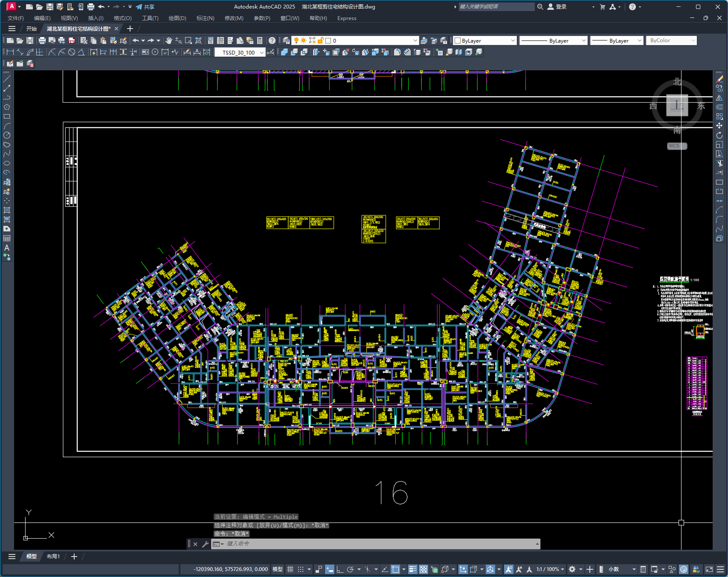Image resolution: width=728 pixels, height=577 pixels.
Task: Open the 绘图(D) menu
Action: [177, 18]
